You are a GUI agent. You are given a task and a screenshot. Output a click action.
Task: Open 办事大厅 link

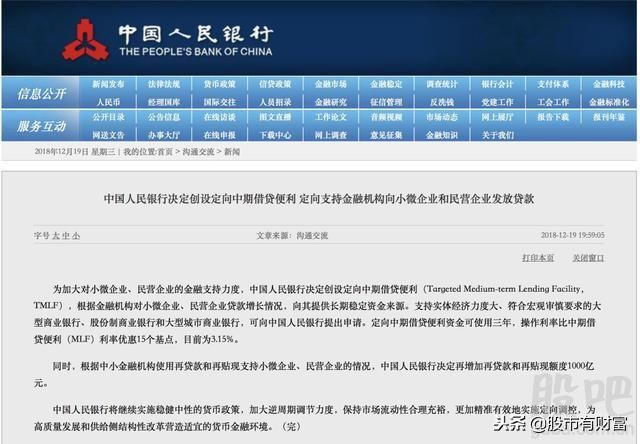[164, 135]
